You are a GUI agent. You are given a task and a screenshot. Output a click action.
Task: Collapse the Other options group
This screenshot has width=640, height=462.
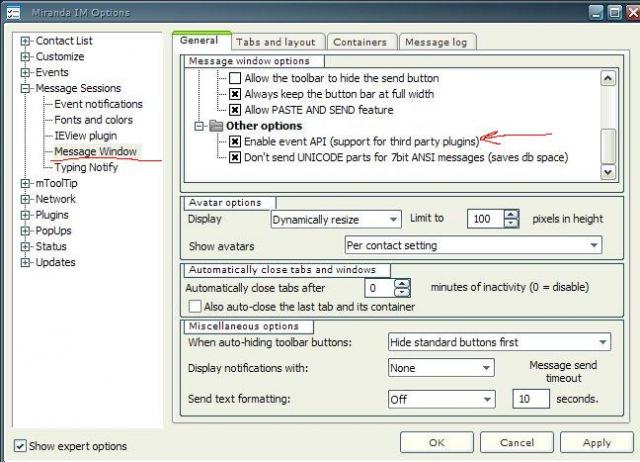(x=199, y=126)
